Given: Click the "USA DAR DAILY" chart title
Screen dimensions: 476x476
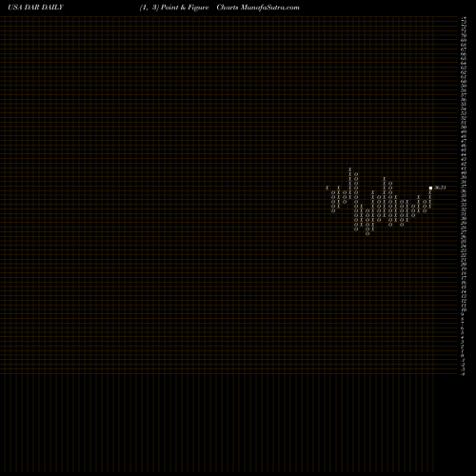Looking at the screenshot, I should pos(36,8).
